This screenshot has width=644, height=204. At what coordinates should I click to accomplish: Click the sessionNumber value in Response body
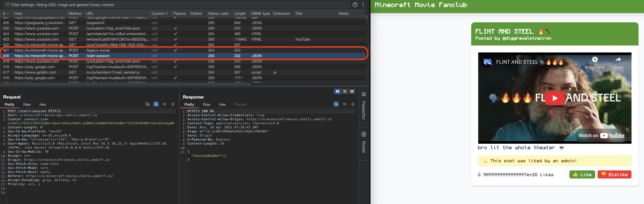coord(225,156)
